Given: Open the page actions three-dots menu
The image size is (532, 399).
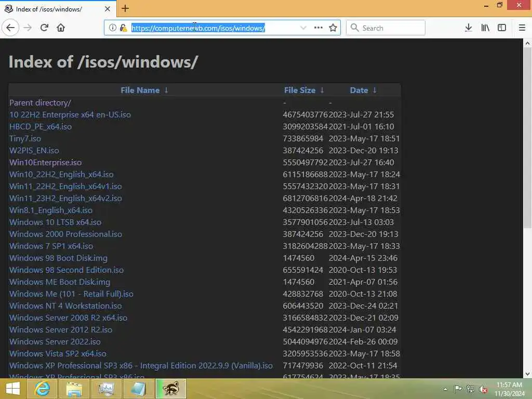Looking at the screenshot, I should click(x=318, y=28).
